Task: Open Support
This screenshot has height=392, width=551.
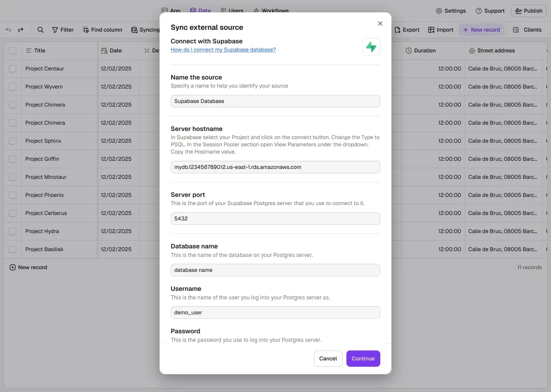Action: click(490, 11)
